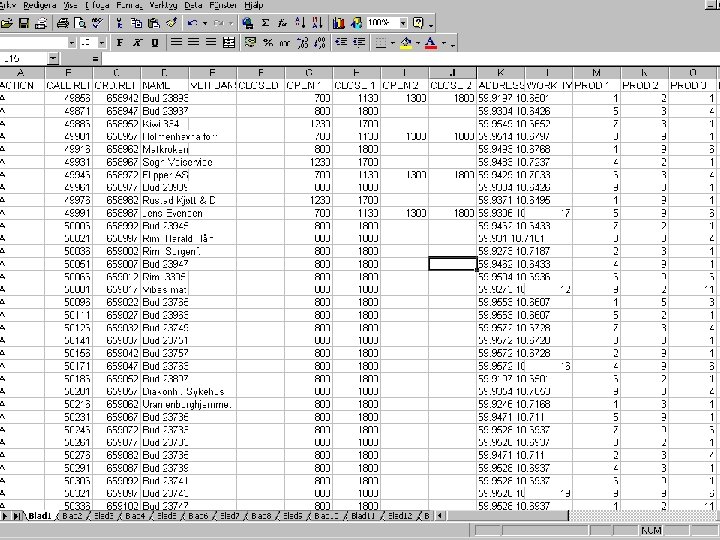Click the Cut scissors icon
The image size is (720, 540).
pyautogui.click(x=119, y=23)
